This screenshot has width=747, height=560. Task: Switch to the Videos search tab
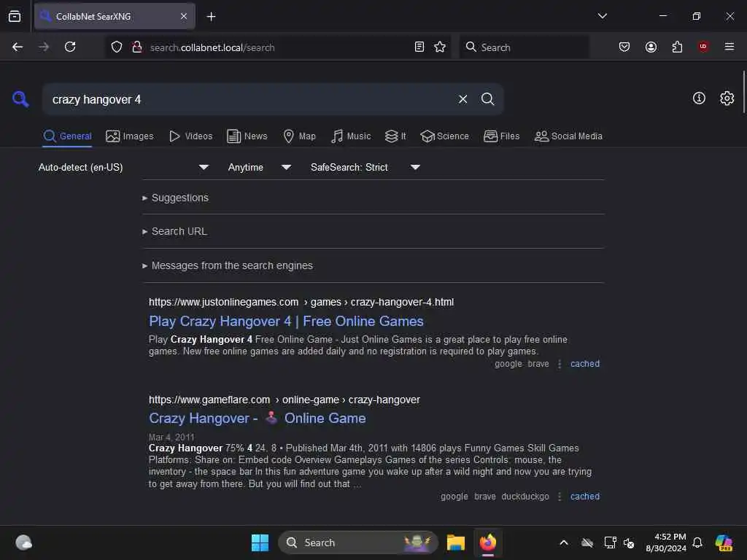[191, 136]
